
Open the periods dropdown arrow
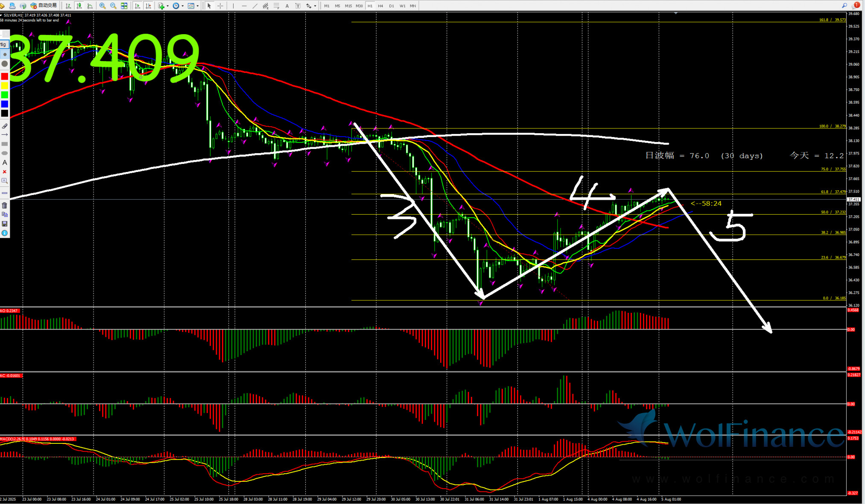[183, 6]
